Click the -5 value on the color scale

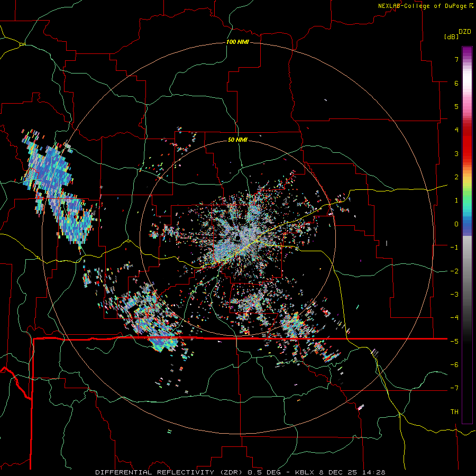click(454, 342)
